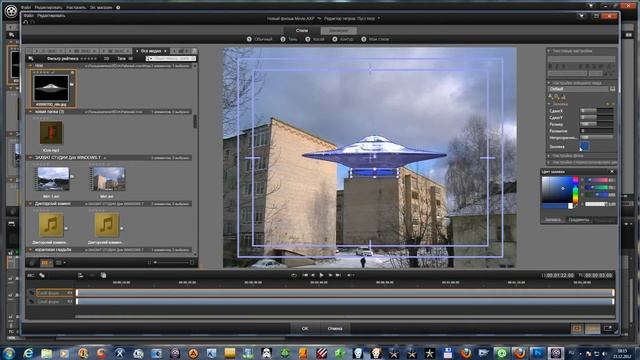Click the Заливка fill color swatch
Screen dimensions: 640x360
coord(584,146)
